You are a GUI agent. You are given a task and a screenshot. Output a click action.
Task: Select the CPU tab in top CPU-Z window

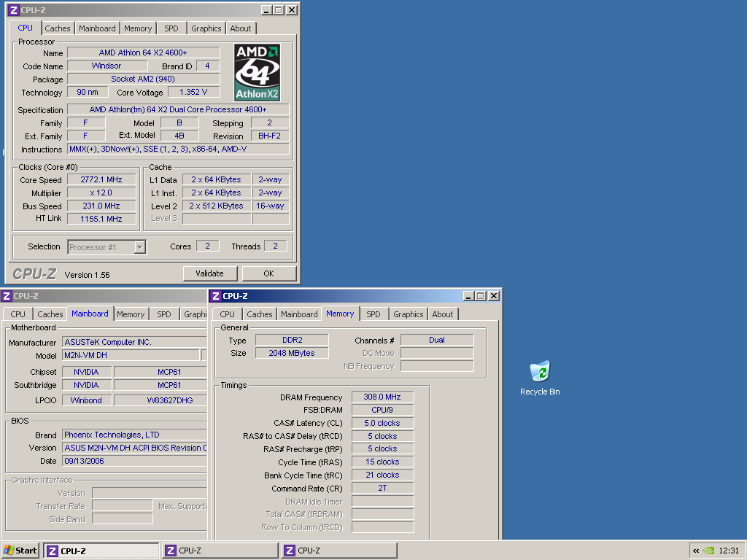(26, 28)
